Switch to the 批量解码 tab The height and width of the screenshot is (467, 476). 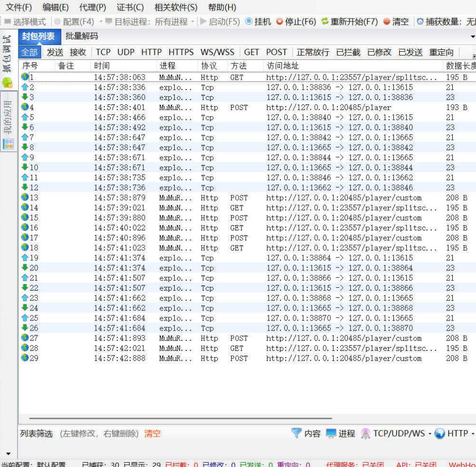point(82,37)
